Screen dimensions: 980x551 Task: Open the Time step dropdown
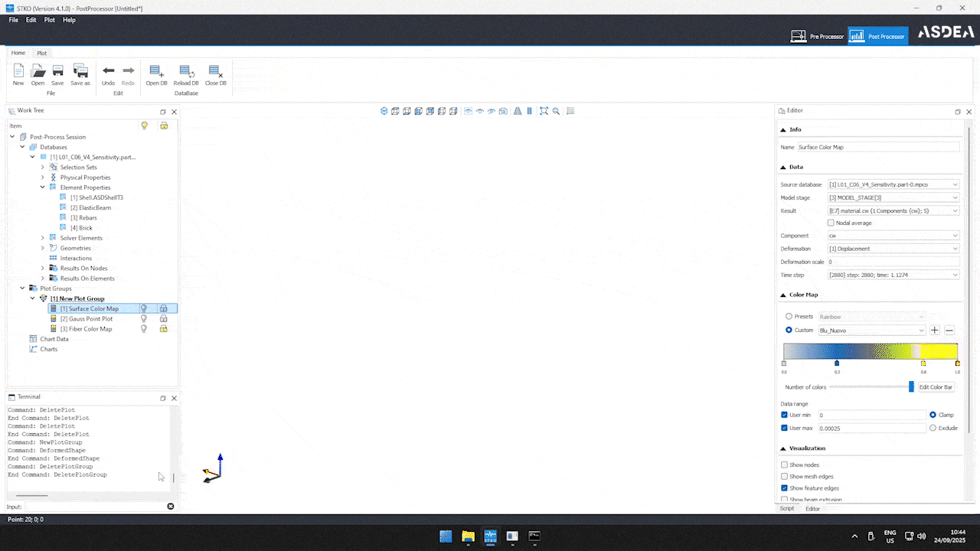coord(893,275)
